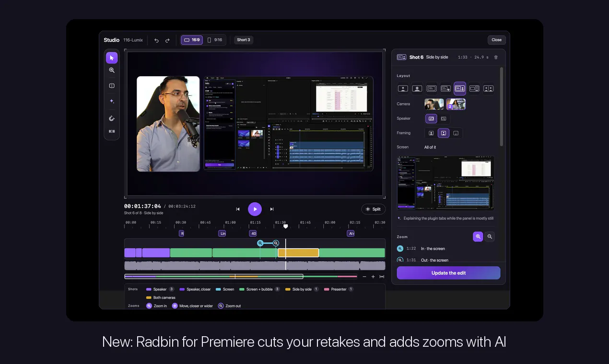Skip to the next shot
This screenshot has width=609, height=364.
[x=272, y=209]
